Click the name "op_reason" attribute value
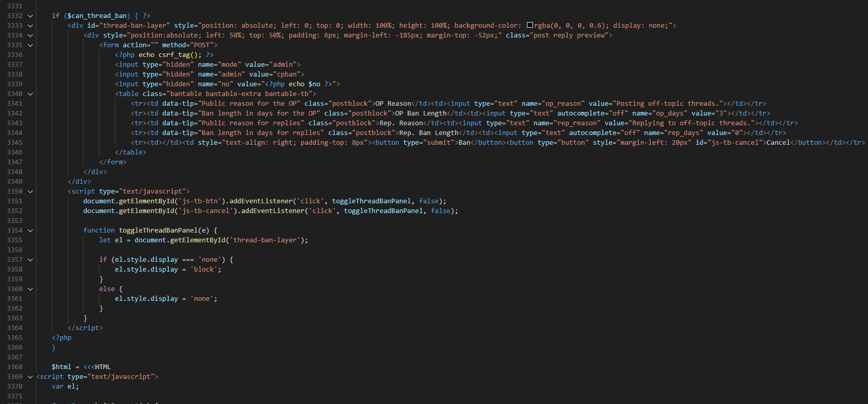The height and width of the screenshot is (404, 868). click(563, 104)
